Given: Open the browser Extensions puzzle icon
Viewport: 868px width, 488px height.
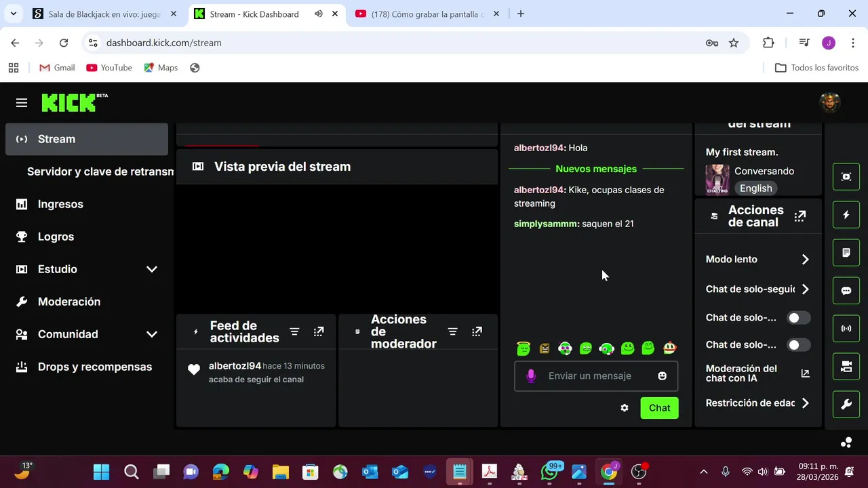Looking at the screenshot, I should 768,43.
